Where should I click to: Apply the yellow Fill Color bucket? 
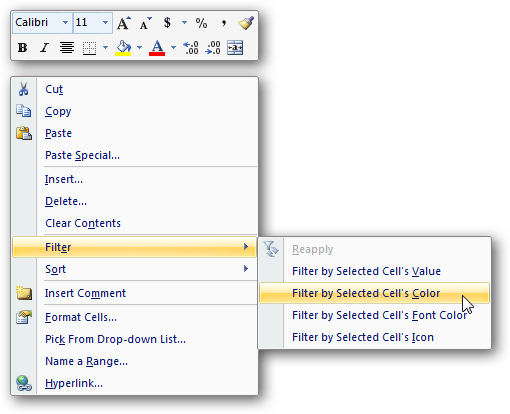(123, 48)
